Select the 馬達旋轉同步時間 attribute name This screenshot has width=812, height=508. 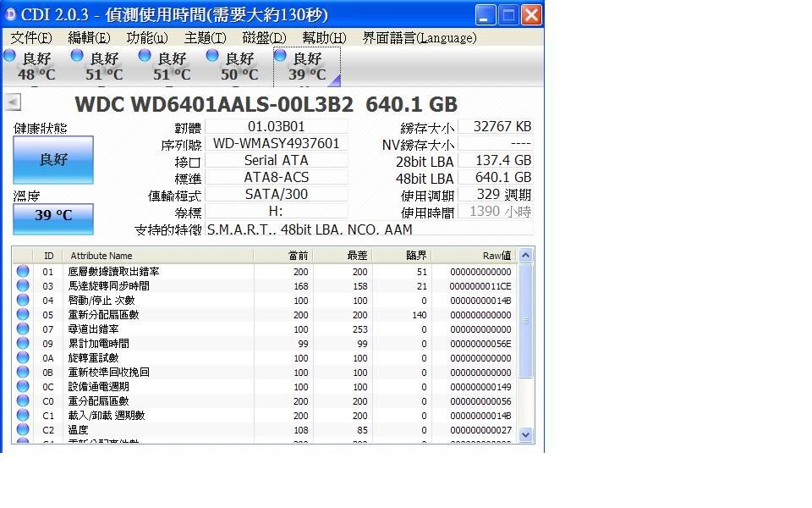pyautogui.click(x=109, y=286)
